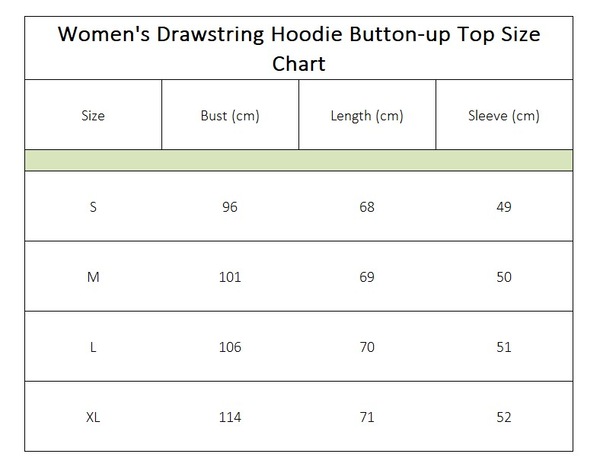The height and width of the screenshot is (473, 600).
Task: Click sleeve value 50
Action: [504, 277]
